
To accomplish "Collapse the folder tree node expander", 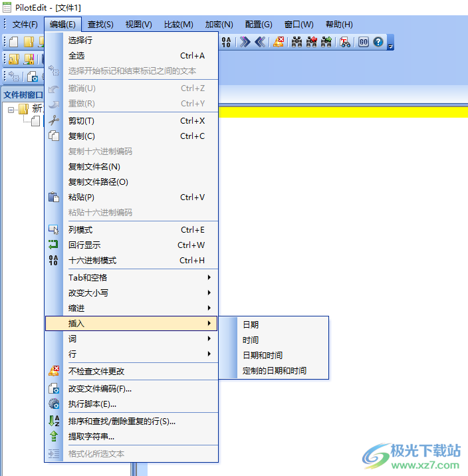I will (x=11, y=110).
